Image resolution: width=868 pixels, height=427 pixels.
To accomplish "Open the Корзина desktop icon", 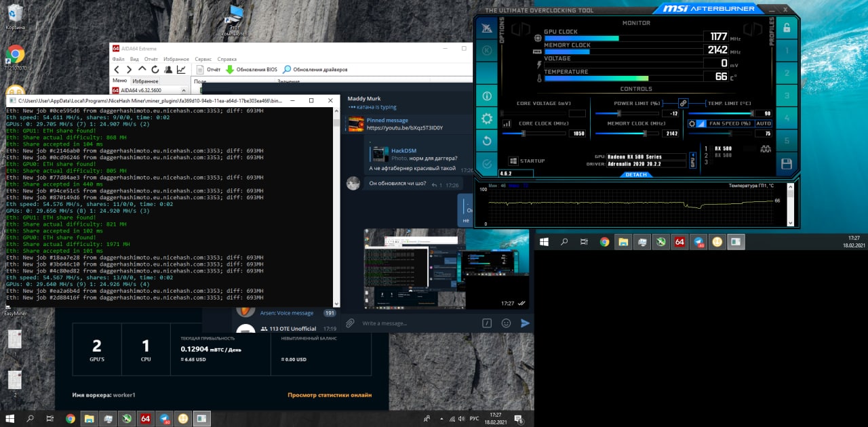I will (15, 17).
